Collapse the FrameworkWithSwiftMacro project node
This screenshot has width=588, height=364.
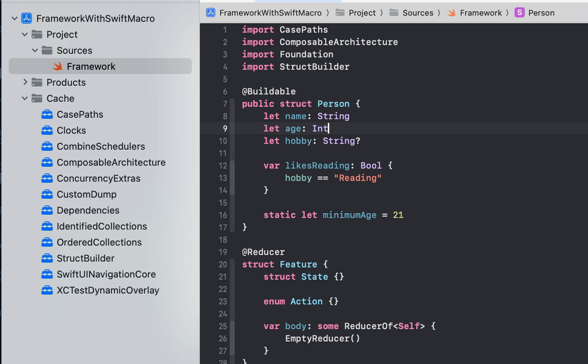tap(14, 18)
